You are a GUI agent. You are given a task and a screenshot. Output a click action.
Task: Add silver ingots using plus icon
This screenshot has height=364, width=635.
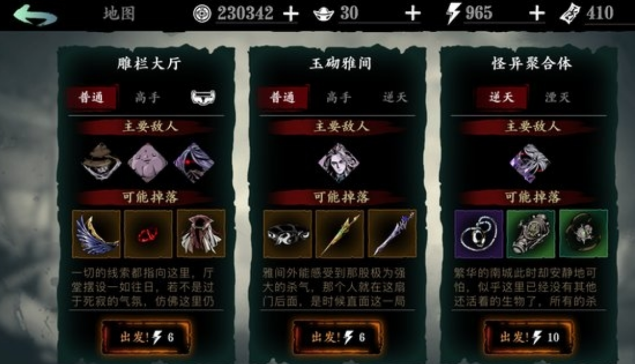pyautogui.click(x=413, y=14)
